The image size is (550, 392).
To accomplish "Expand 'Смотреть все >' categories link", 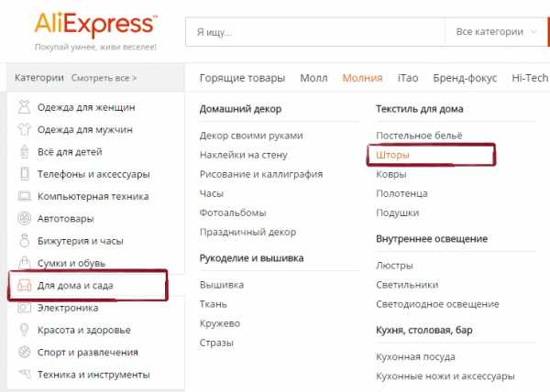I will 104,79.
